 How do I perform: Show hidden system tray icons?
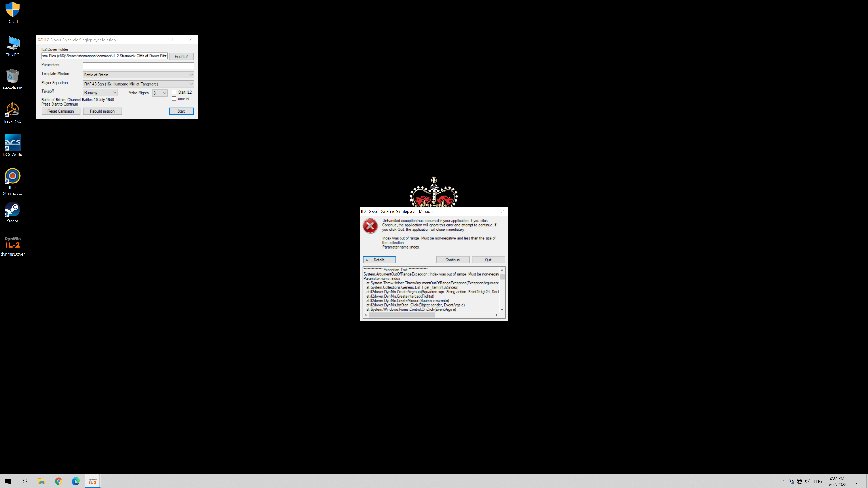click(783, 481)
